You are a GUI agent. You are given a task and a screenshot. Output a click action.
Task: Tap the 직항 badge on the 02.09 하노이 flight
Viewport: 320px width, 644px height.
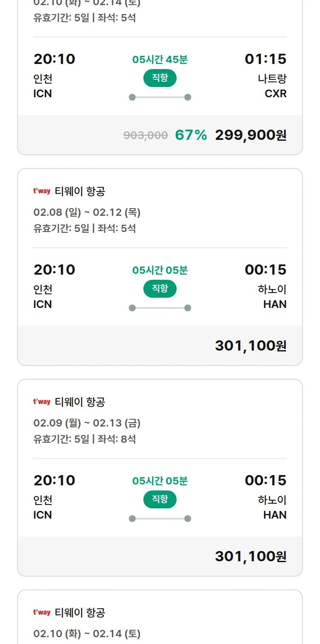click(160, 499)
